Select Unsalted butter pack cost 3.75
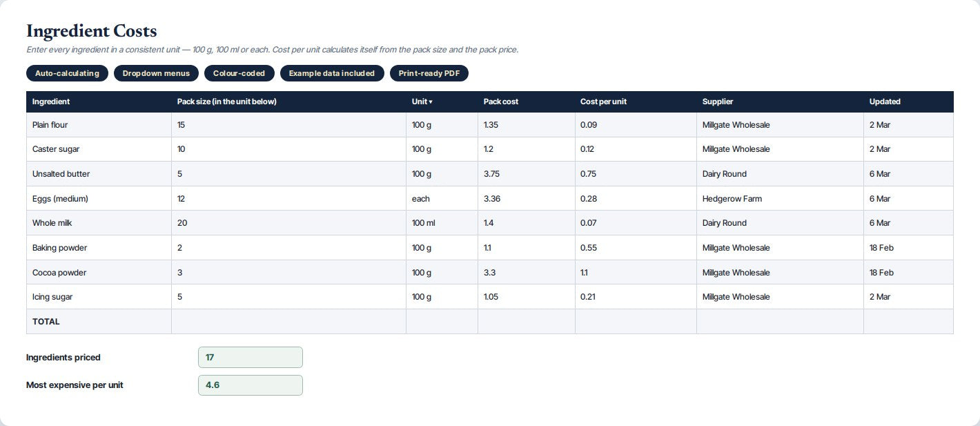 [526, 174]
